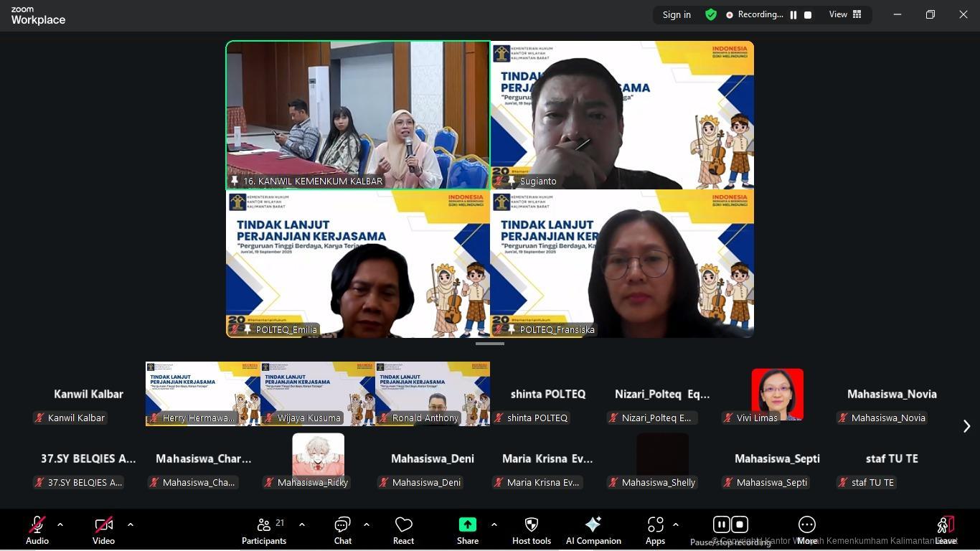
Task: Pause the recording in the top bar
Action: click(x=793, y=14)
